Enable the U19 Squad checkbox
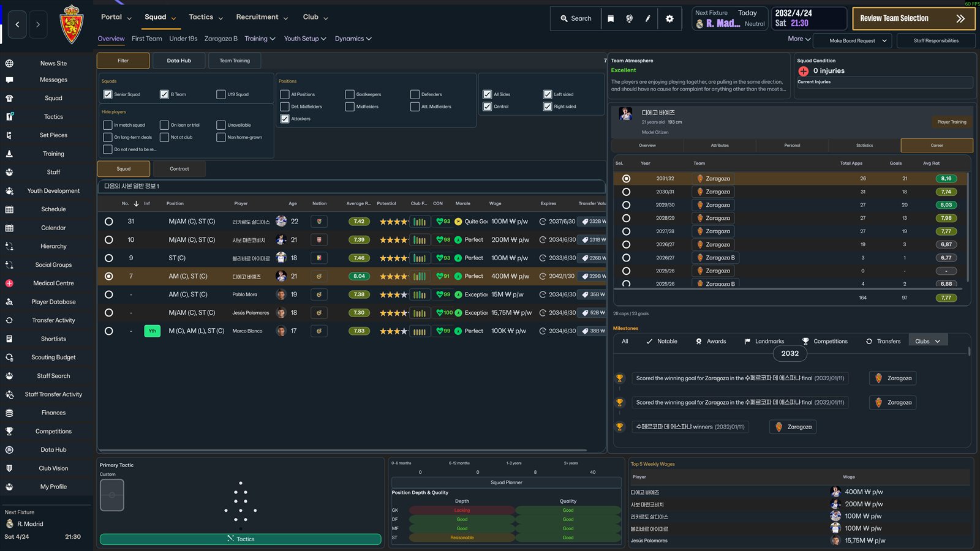 click(x=221, y=94)
